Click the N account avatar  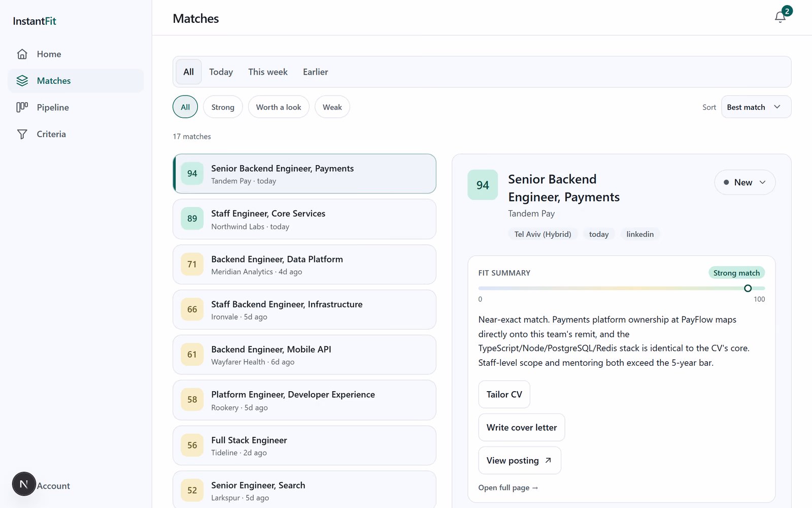pyautogui.click(x=24, y=484)
